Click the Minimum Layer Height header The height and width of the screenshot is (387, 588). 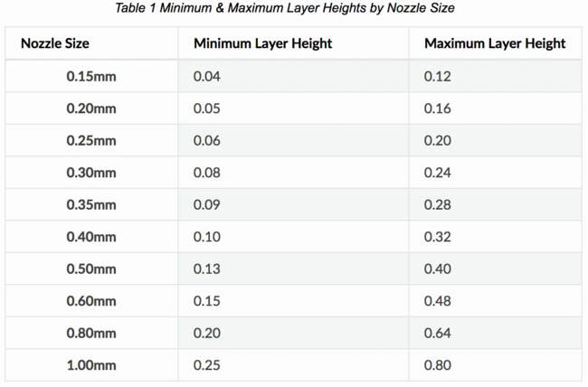coord(262,43)
